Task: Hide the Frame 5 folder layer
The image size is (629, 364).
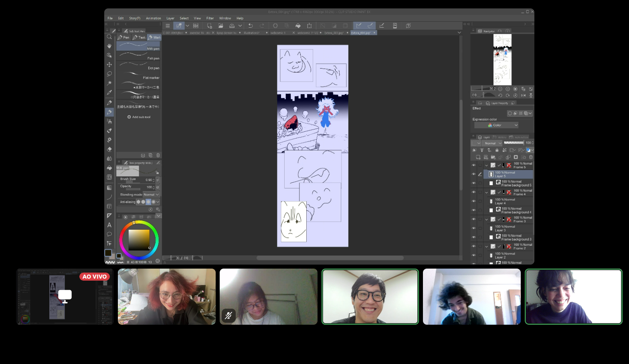Action: (x=473, y=165)
